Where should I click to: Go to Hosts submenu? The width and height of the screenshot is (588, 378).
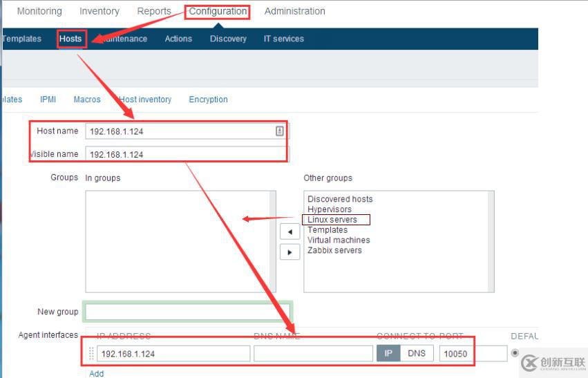70,39
